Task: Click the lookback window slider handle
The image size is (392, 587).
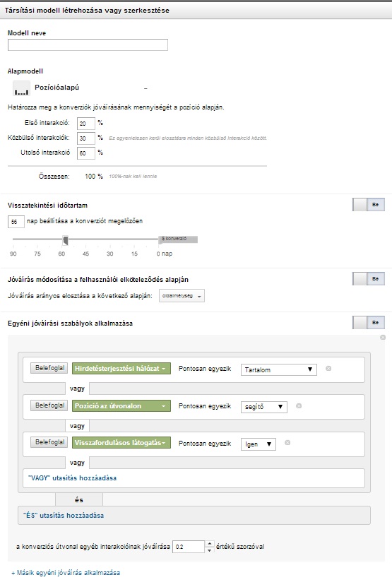Action: pyautogui.click(x=65, y=240)
